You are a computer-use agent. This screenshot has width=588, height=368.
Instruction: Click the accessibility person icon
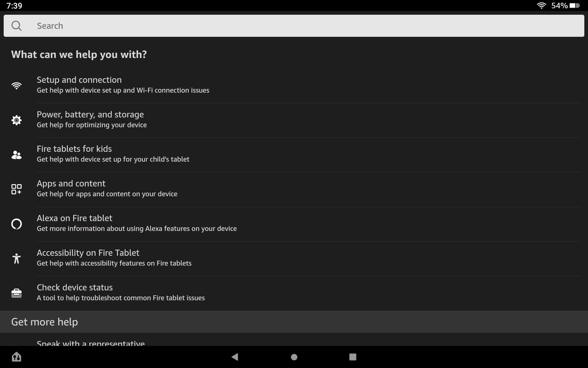tap(17, 259)
